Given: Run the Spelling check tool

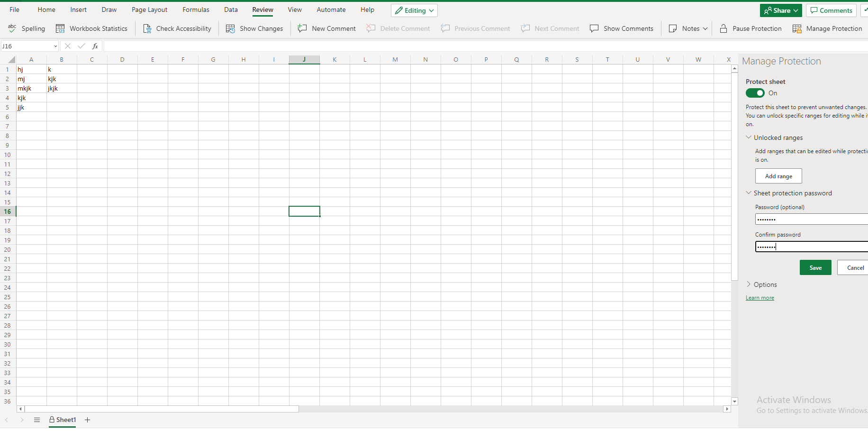Looking at the screenshot, I should tap(27, 28).
